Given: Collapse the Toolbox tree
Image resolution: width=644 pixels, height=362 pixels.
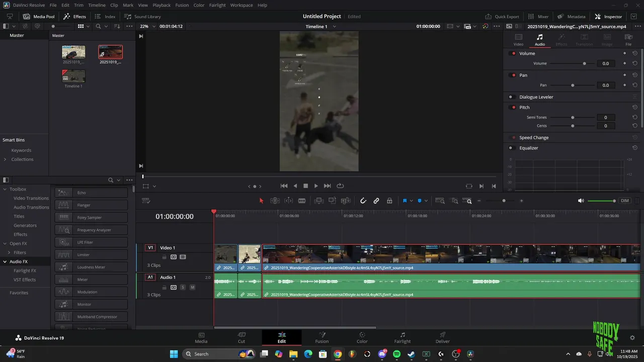Looking at the screenshot, I should 5,189.
